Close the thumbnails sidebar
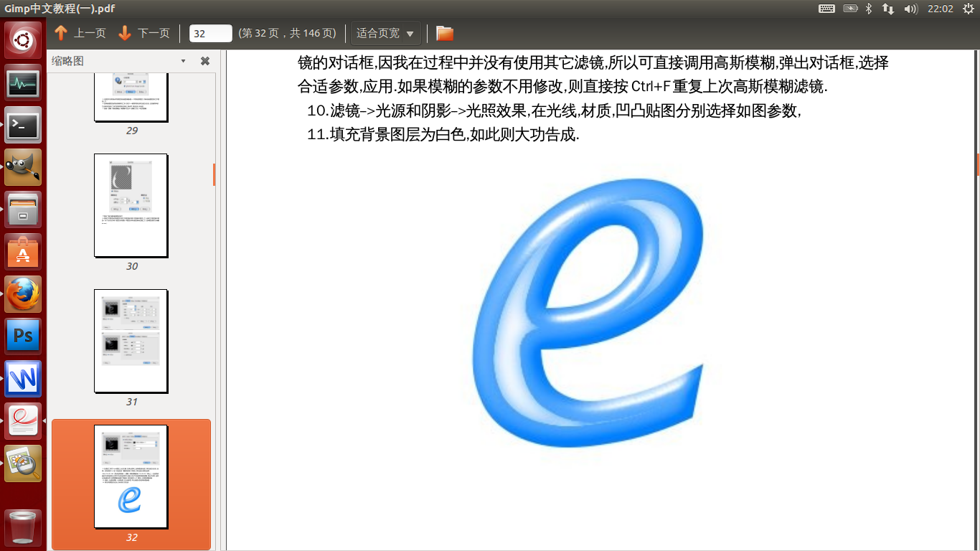 pyautogui.click(x=204, y=61)
